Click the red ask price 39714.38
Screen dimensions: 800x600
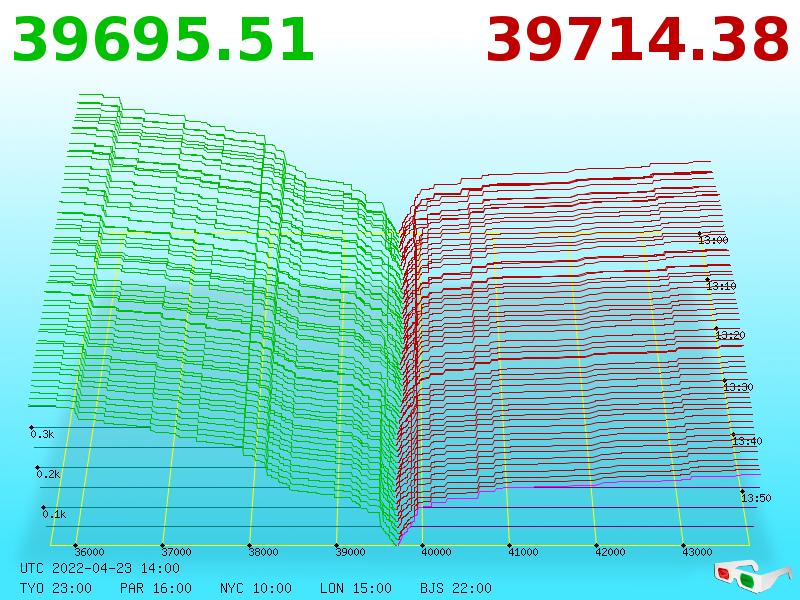[637, 40]
